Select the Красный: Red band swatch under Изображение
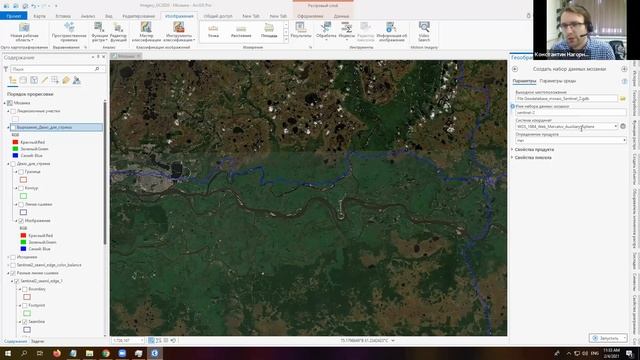Image resolution: width=640 pixels, height=360 pixels. (23, 236)
